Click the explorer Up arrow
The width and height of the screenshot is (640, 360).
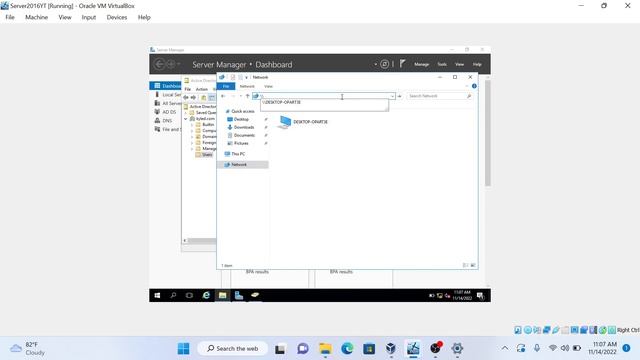tap(247, 96)
